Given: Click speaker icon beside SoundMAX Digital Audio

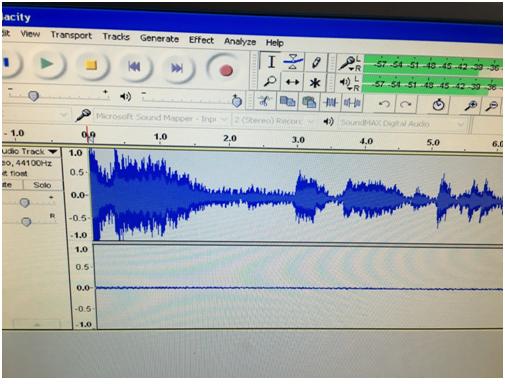Looking at the screenshot, I should pyautogui.click(x=329, y=122).
